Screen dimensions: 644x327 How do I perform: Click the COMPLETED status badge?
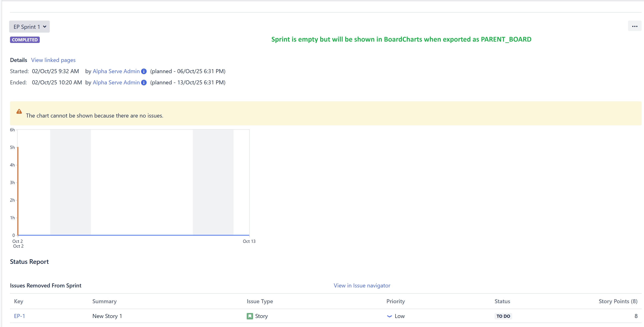pos(25,40)
